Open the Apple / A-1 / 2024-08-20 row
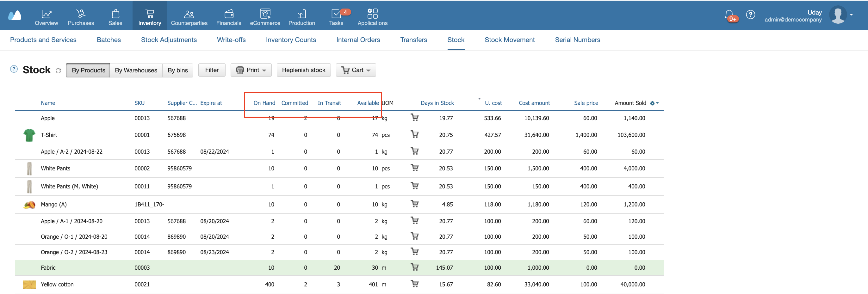This screenshot has height=294, width=868. tap(339, 221)
